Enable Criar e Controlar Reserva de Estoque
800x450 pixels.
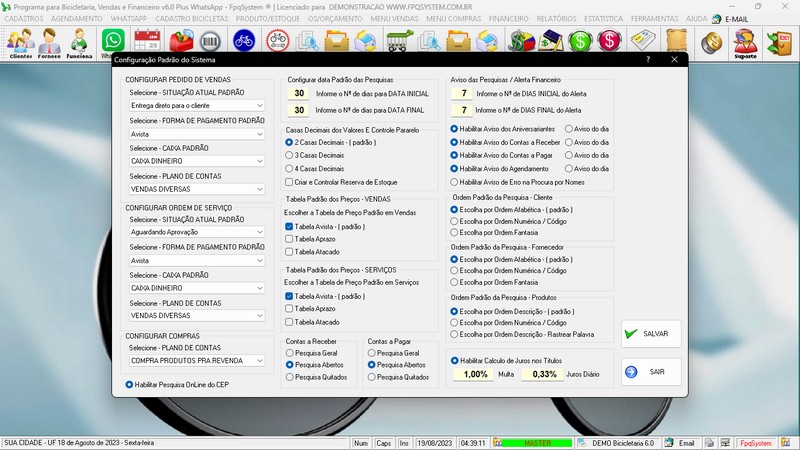[x=341, y=182]
